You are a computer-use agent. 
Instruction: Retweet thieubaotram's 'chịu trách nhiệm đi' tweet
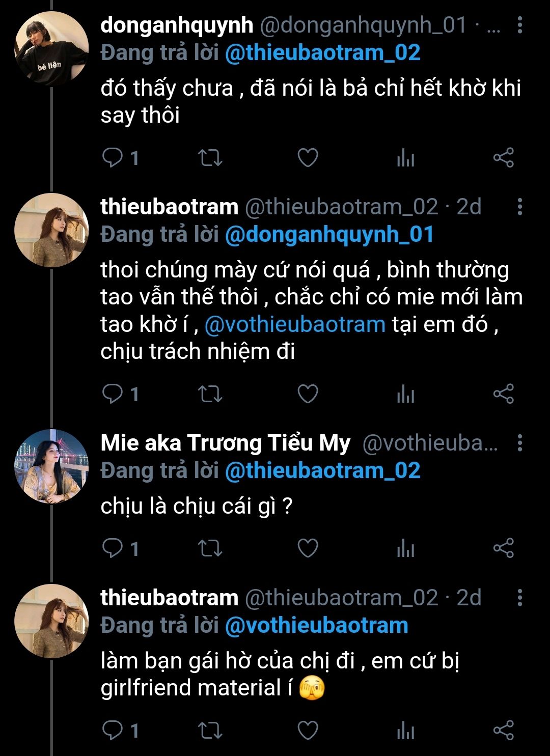pyautogui.click(x=210, y=394)
